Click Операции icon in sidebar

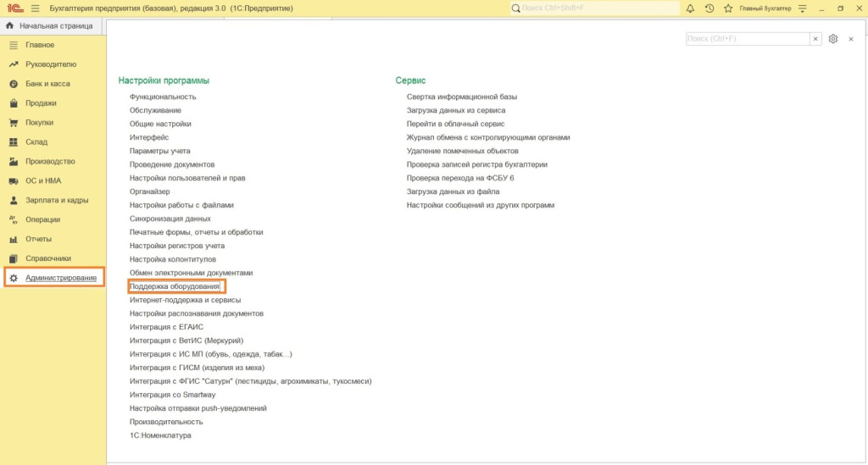point(14,219)
